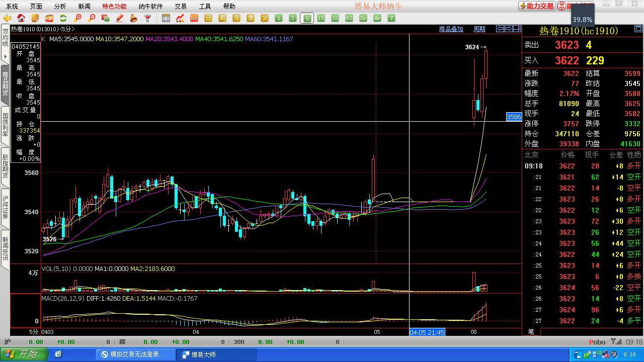
Task: Click the yellow back arrow icon
Action: 7,18
